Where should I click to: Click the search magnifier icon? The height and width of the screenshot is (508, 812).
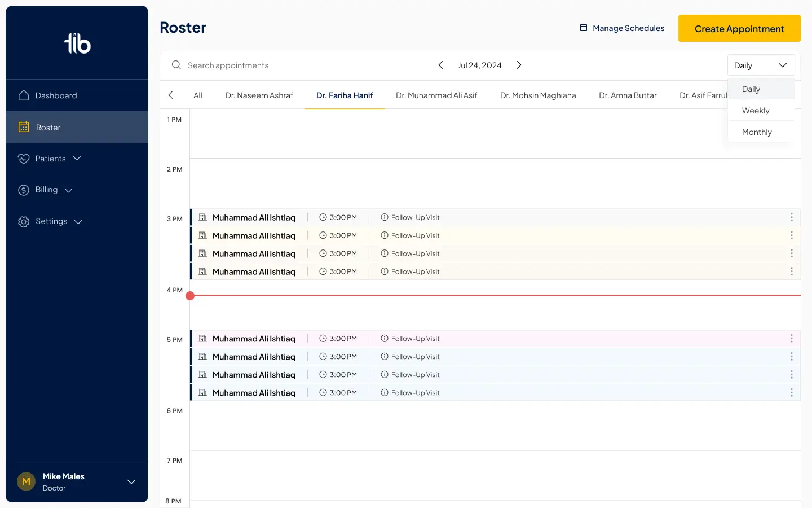click(176, 65)
